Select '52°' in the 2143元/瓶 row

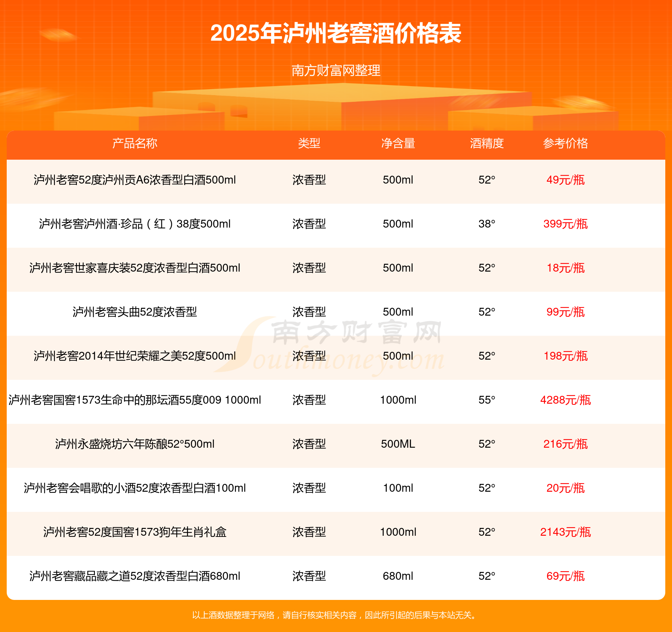pyautogui.click(x=487, y=532)
